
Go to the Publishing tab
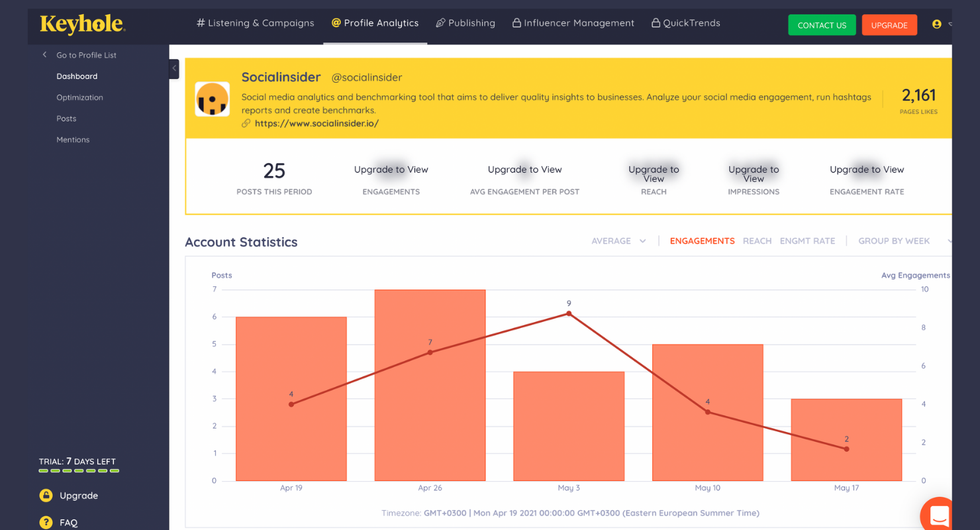point(465,23)
